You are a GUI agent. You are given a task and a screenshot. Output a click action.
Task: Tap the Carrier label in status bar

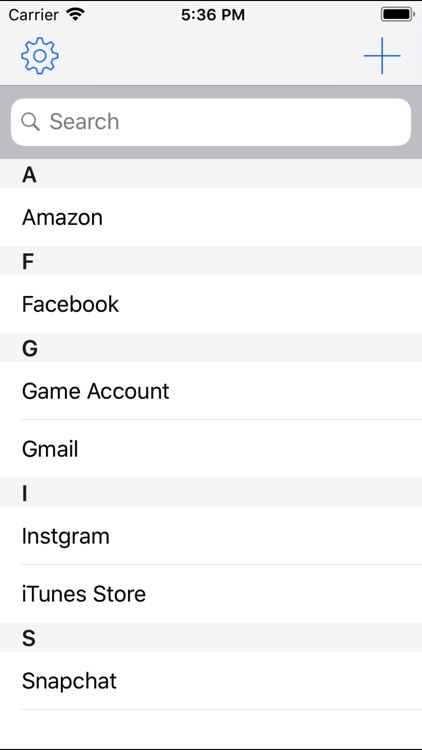33,15
